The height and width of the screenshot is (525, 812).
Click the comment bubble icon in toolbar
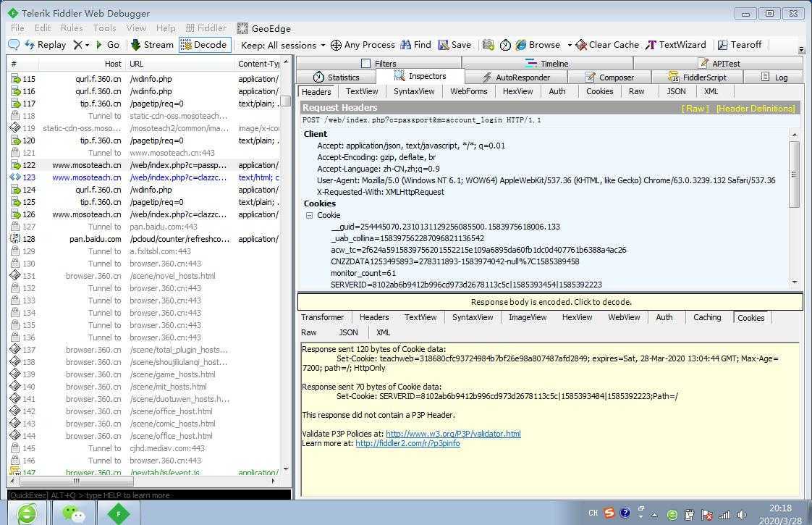click(14, 45)
